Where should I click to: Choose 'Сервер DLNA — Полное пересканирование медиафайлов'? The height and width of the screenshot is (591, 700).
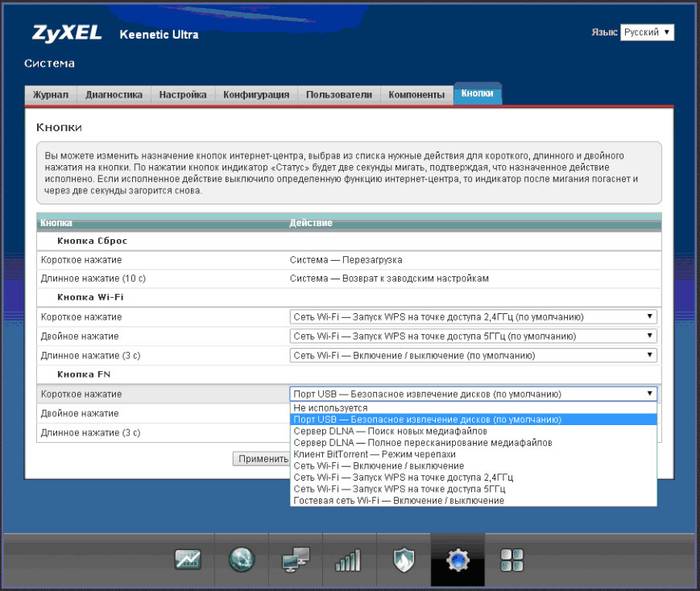(473, 443)
